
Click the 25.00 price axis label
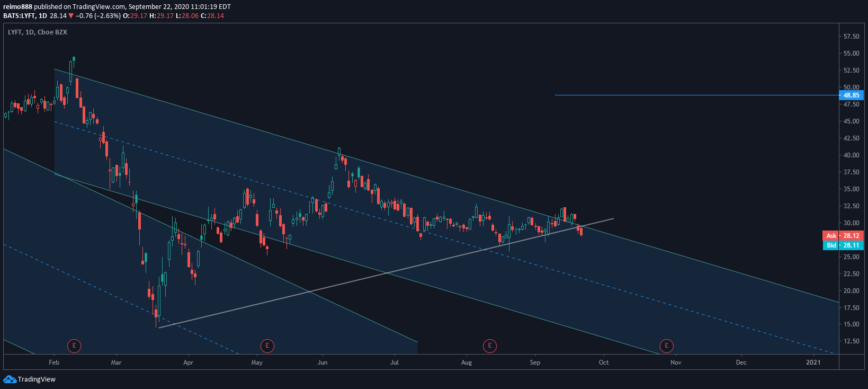click(852, 257)
